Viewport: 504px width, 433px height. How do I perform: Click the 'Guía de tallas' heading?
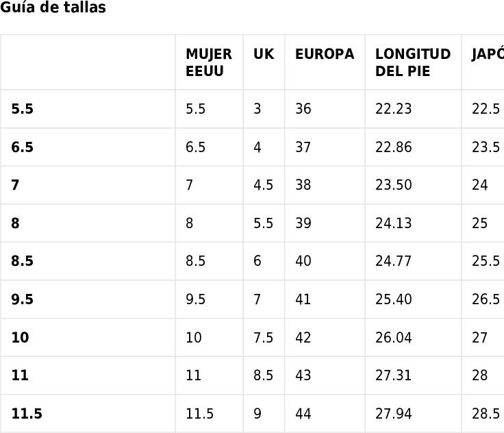point(53,7)
